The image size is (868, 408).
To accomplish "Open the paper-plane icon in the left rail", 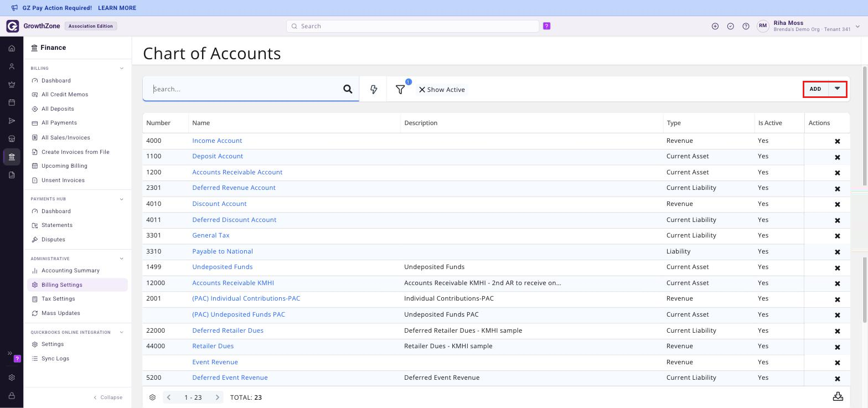I will 12,121.
